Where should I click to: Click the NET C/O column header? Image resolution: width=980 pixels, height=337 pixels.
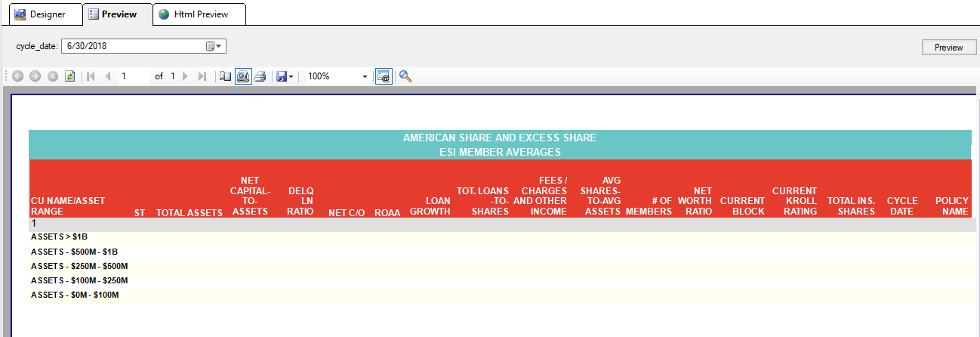pos(347,213)
